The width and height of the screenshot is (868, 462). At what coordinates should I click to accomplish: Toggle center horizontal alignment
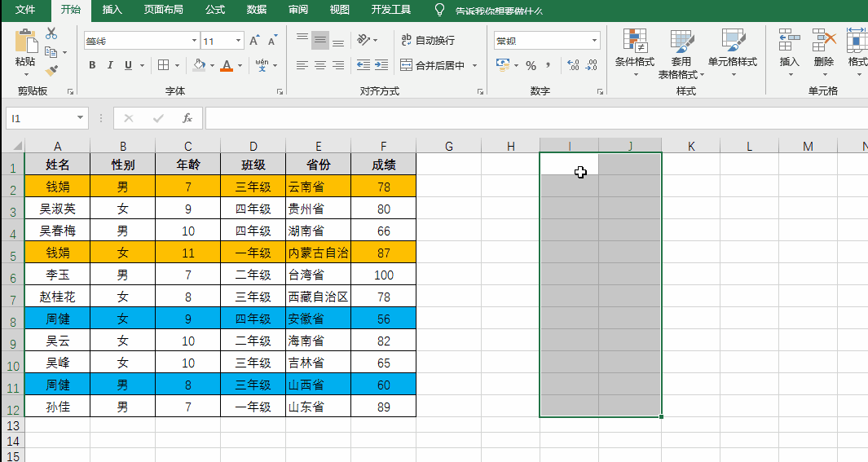pyautogui.click(x=320, y=65)
